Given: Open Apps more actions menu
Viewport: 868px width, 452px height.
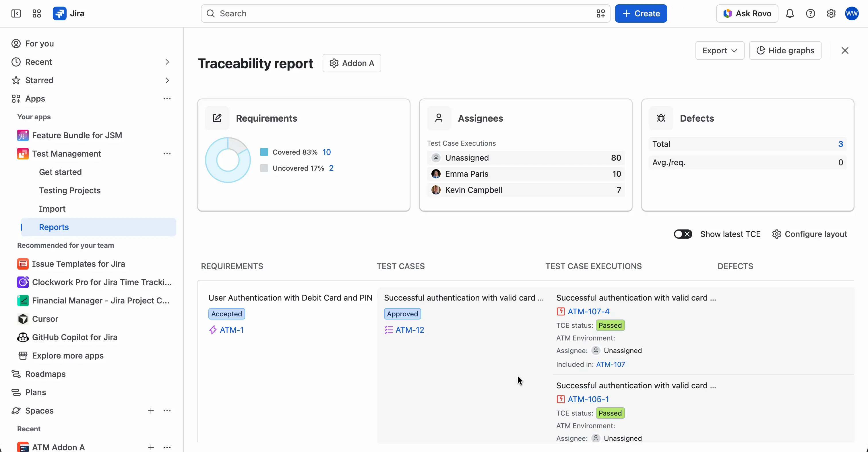Looking at the screenshot, I should point(167,99).
